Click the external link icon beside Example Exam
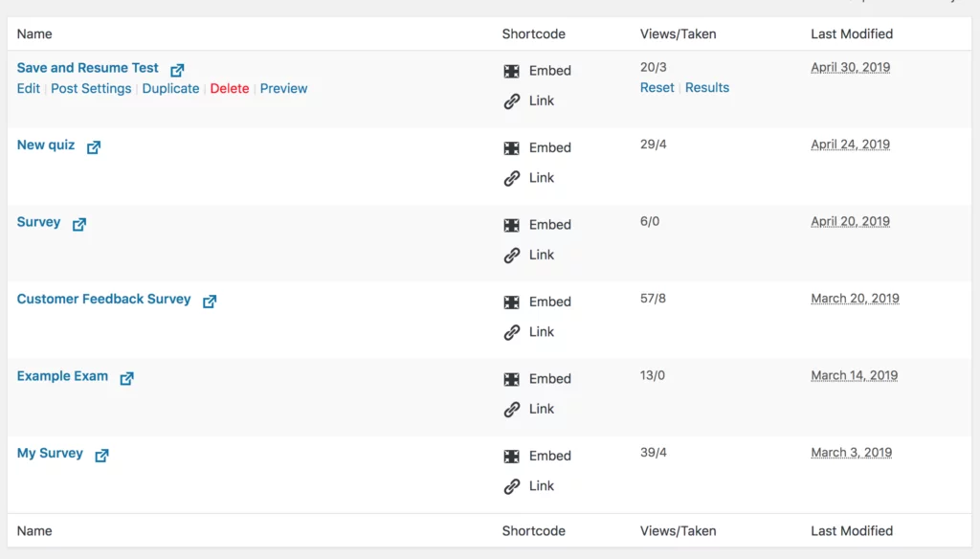This screenshot has width=980, height=559. [127, 378]
